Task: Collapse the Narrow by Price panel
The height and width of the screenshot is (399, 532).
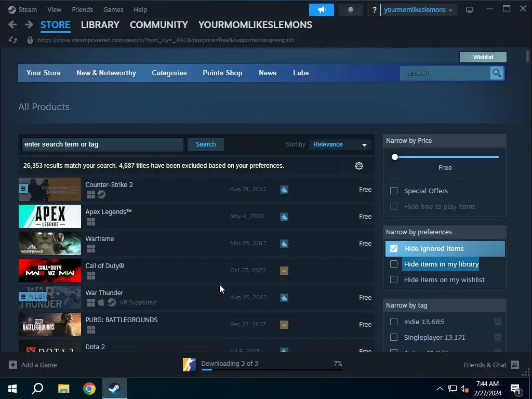Action: pyautogui.click(x=445, y=140)
